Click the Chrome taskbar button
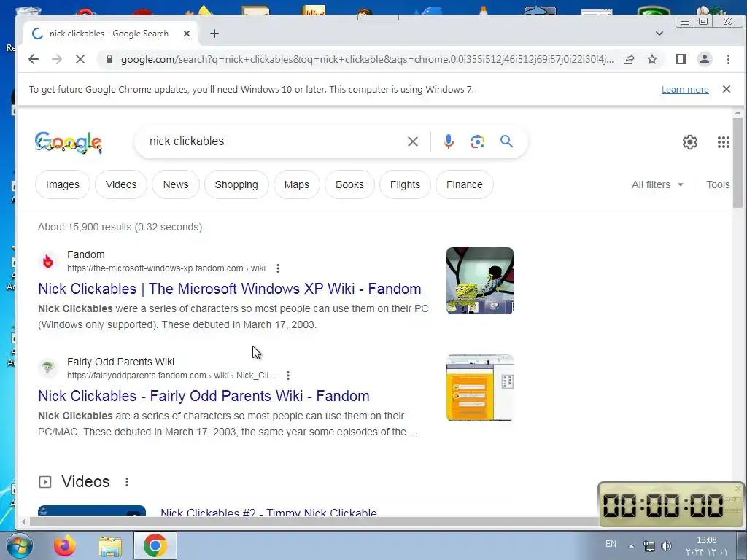 coord(155,545)
